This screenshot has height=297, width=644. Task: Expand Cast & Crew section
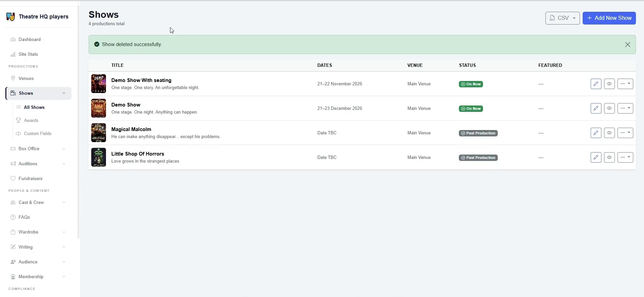[39, 202]
